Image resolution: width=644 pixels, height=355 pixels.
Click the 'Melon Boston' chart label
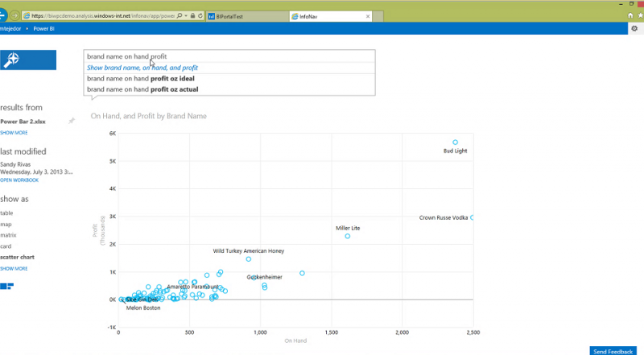coord(143,308)
